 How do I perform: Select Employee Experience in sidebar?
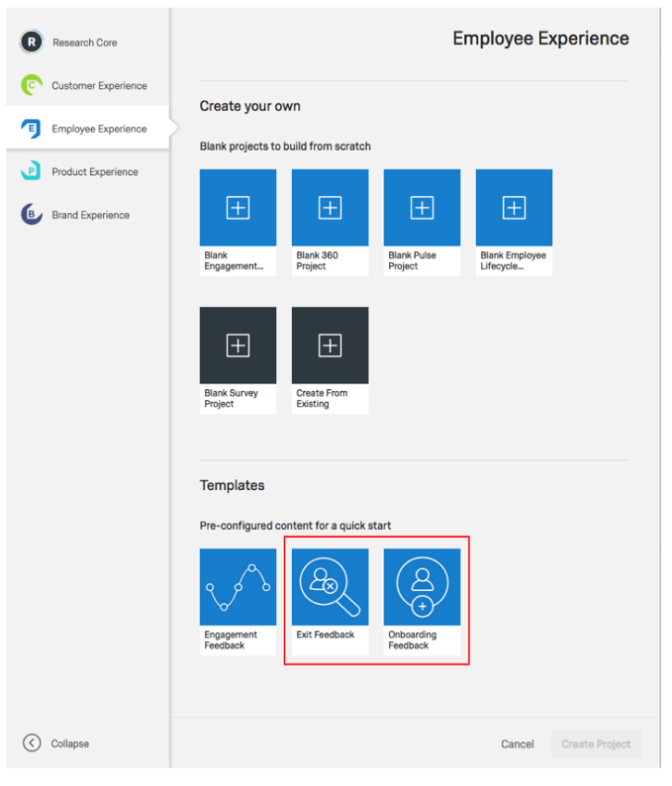99,129
